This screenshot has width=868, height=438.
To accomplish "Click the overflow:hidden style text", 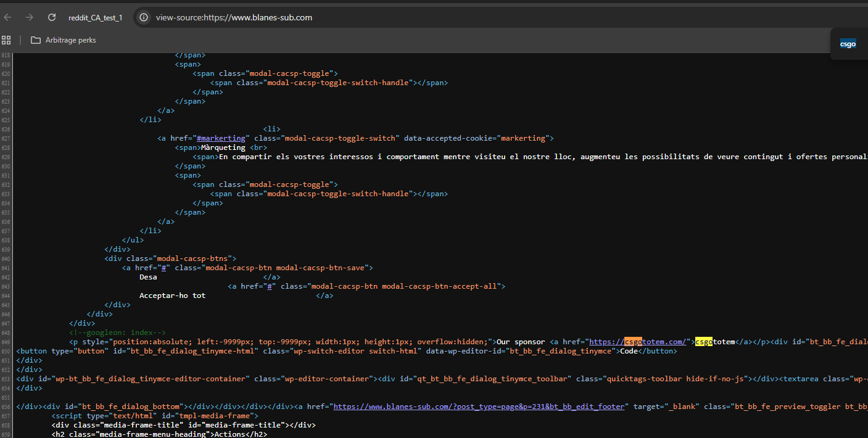I will click(452, 342).
